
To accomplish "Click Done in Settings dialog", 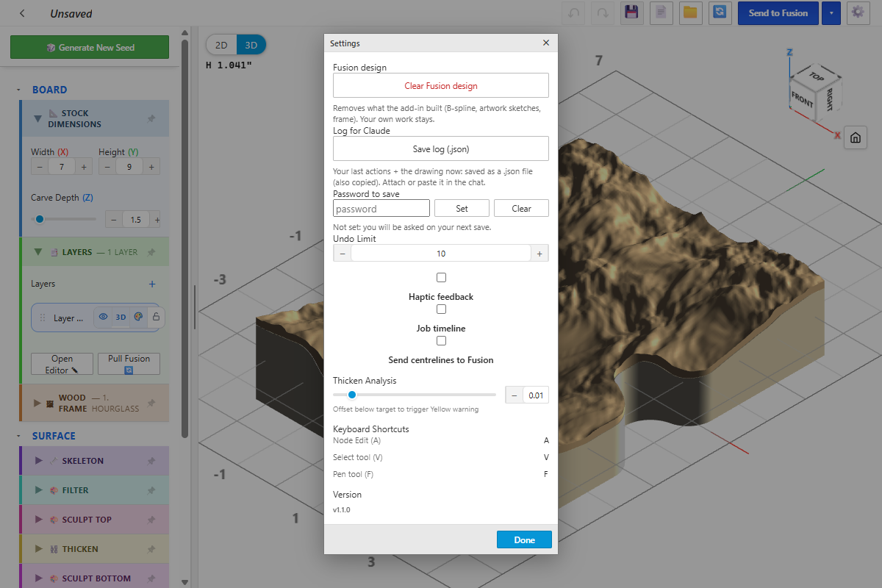I will (x=525, y=539).
